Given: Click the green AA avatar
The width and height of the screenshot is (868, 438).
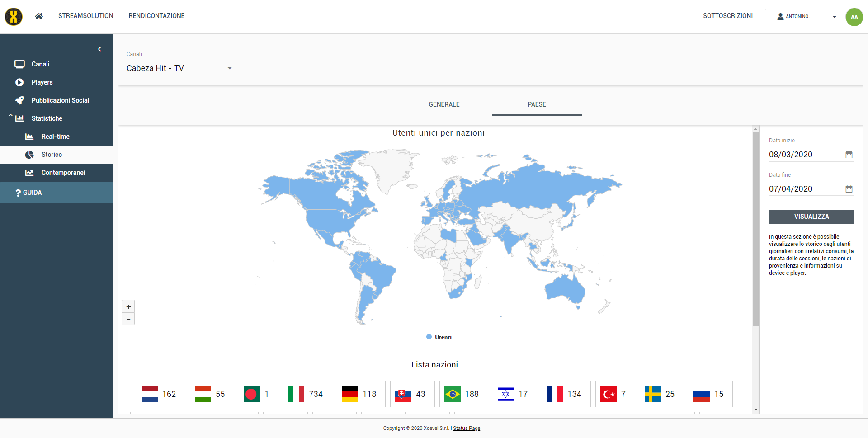Looking at the screenshot, I should [x=854, y=17].
